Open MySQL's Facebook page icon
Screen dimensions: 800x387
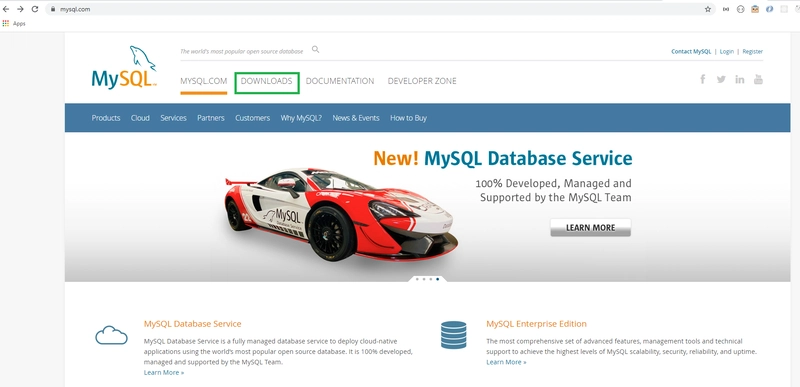[703, 79]
